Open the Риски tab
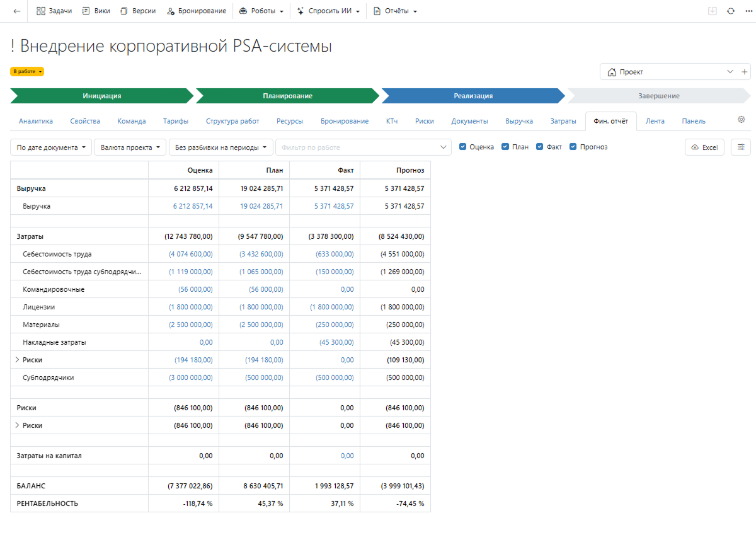Image resolution: width=756 pixels, height=535 pixels. (425, 121)
